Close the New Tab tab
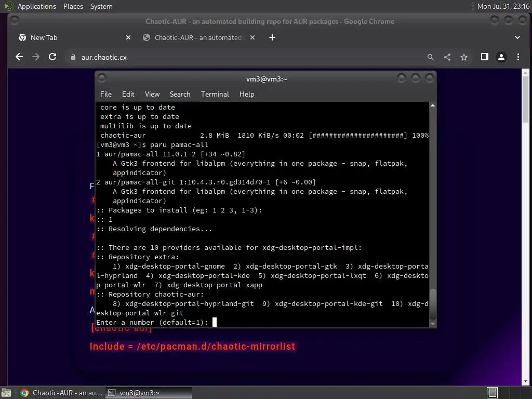Screen dimensions: 532x399 (x=128, y=37)
